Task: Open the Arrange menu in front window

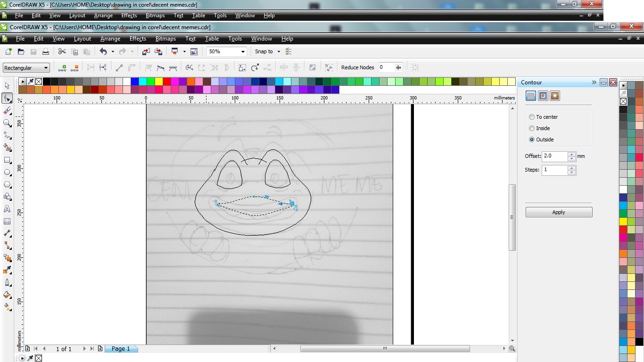Action: (110, 39)
